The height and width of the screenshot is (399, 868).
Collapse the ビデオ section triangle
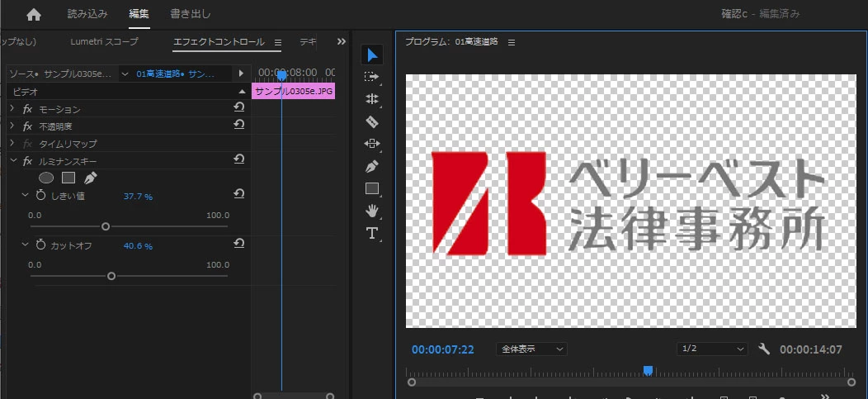pyautogui.click(x=242, y=92)
